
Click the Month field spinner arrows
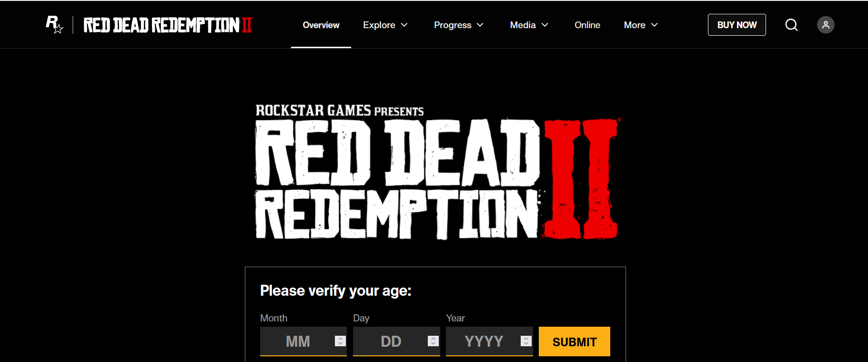(x=340, y=341)
